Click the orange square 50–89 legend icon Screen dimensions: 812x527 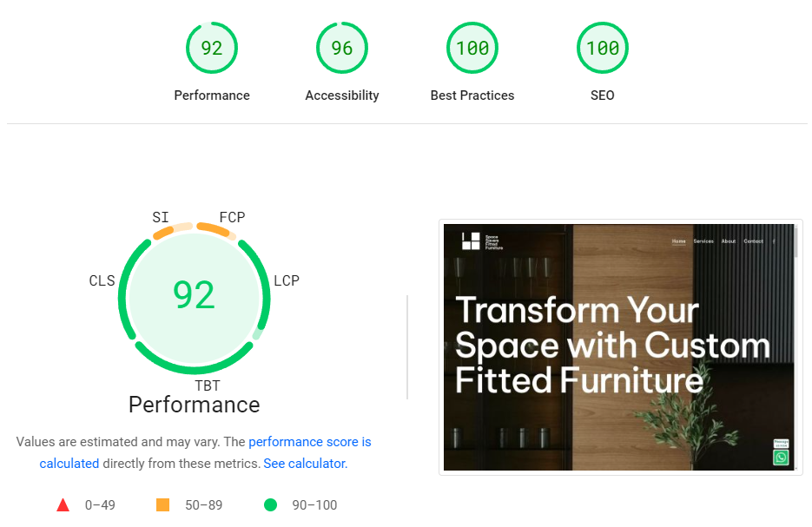click(x=162, y=505)
